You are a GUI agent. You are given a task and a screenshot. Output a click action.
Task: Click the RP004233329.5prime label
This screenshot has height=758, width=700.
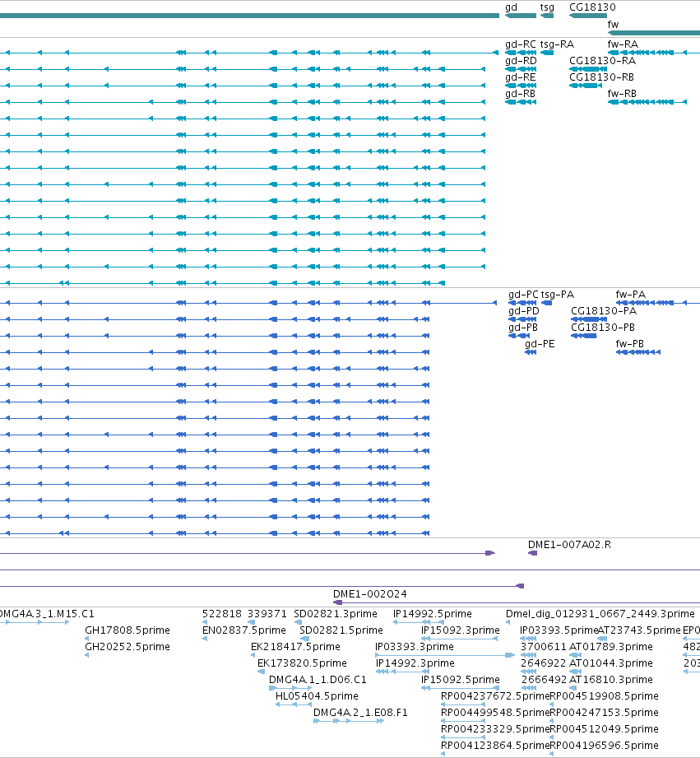[x=496, y=729]
